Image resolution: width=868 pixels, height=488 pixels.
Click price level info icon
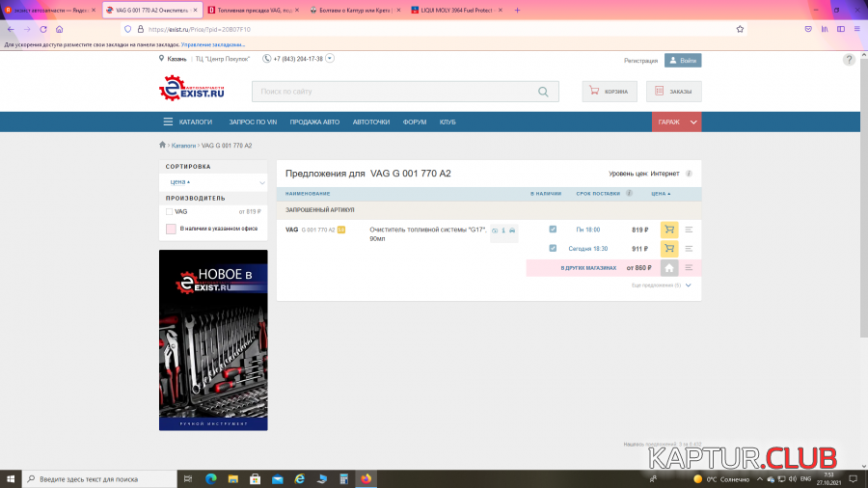pos(689,174)
